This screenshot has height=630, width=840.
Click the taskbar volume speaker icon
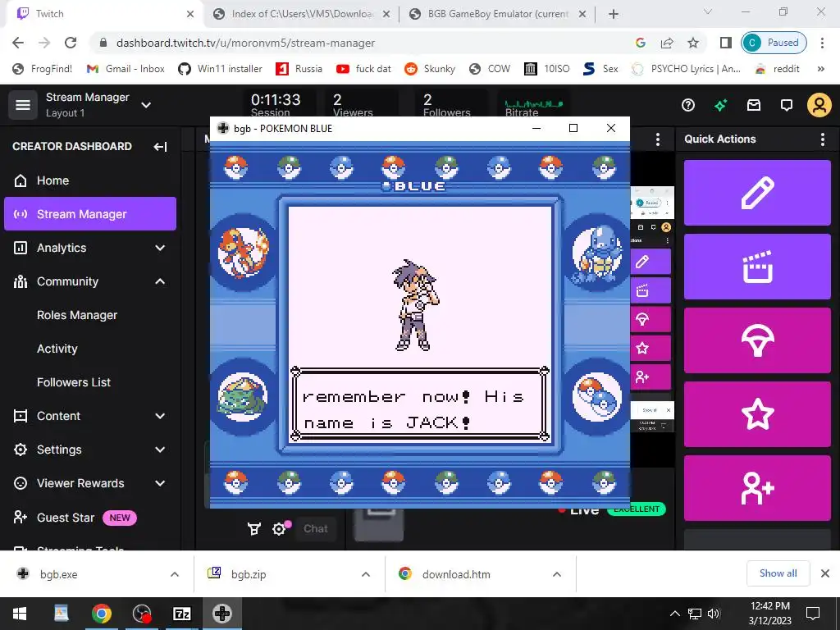coord(714,614)
